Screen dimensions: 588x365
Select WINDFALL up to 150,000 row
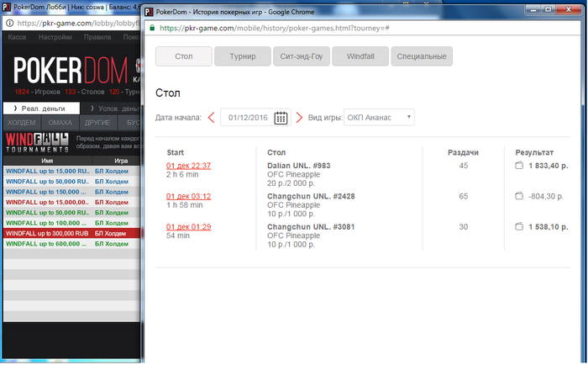click(x=71, y=192)
